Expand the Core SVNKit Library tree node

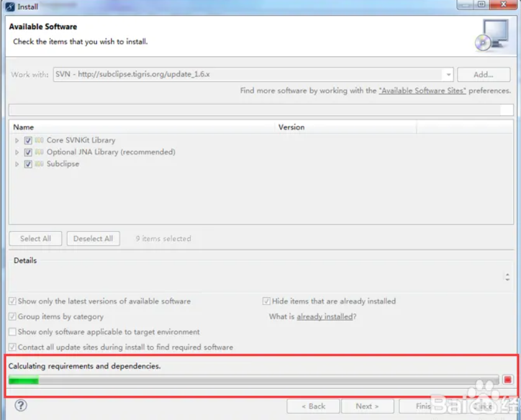17,140
